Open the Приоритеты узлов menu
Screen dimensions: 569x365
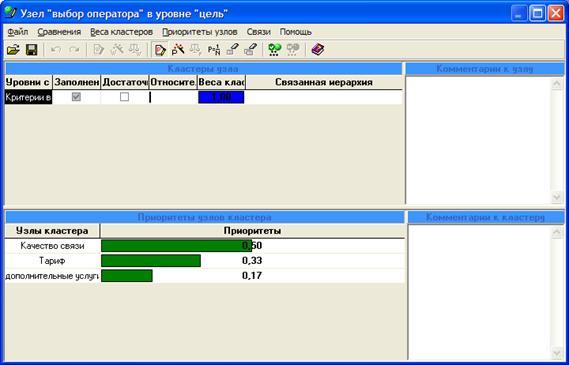[x=200, y=32]
